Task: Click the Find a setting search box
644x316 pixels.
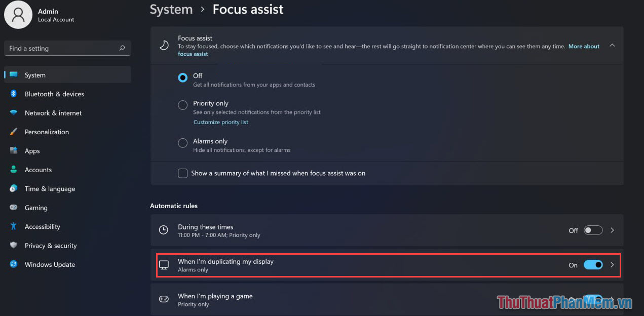Action: [x=61, y=49]
